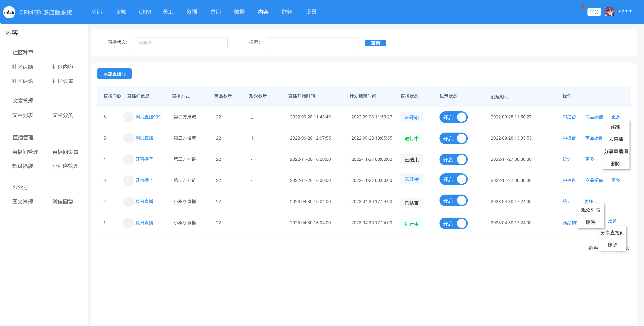The image size is (644, 326).
Task: Click the 平台 badge in header
Action: 594,12
